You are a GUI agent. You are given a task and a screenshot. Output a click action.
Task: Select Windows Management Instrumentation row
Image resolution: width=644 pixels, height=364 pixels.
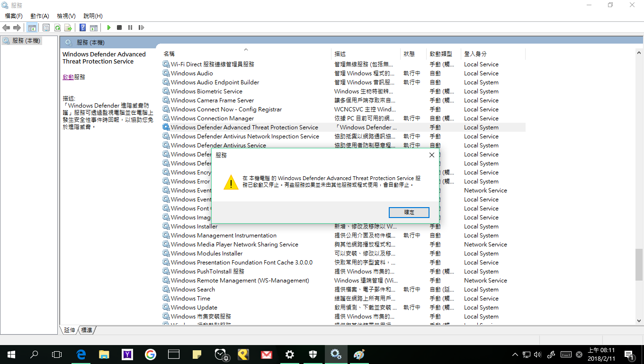tap(343, 236)
